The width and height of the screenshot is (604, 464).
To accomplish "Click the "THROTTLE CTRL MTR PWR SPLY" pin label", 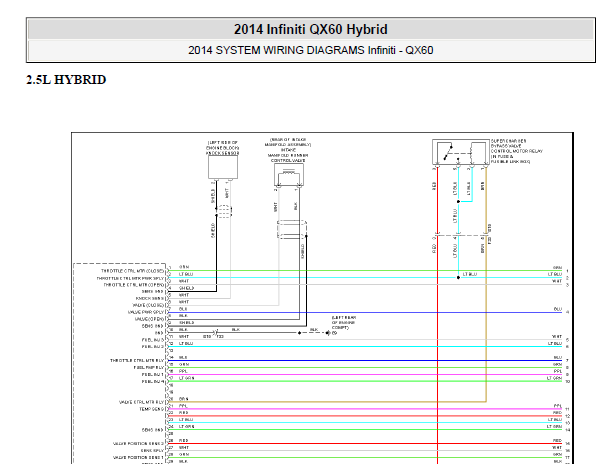I will [x=130, y=278].
